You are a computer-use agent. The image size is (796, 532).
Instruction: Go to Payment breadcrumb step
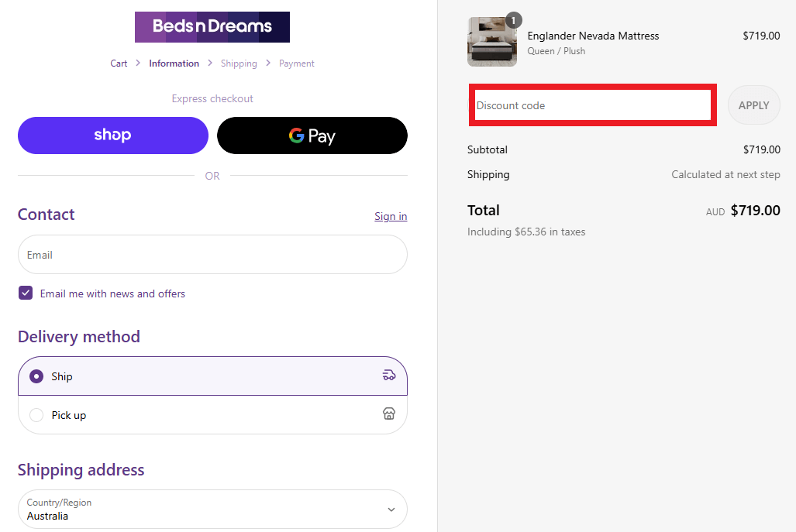pos(297,63)
